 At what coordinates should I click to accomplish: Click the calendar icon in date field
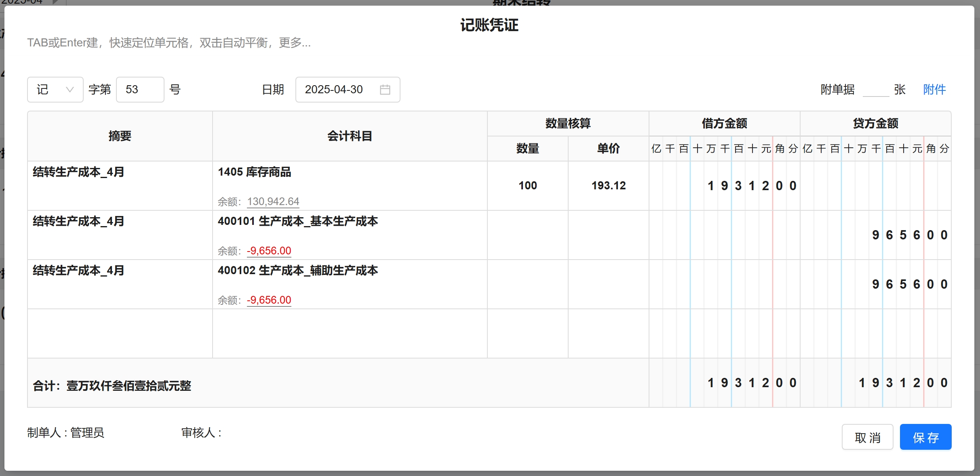click(385, 90)
